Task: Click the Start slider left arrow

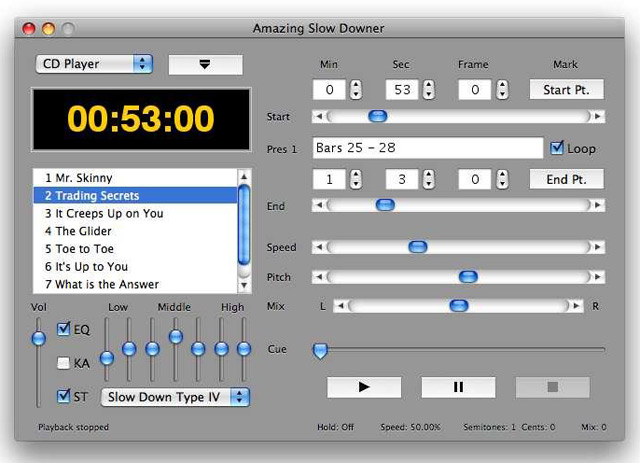Action: [x=319, y=116]
